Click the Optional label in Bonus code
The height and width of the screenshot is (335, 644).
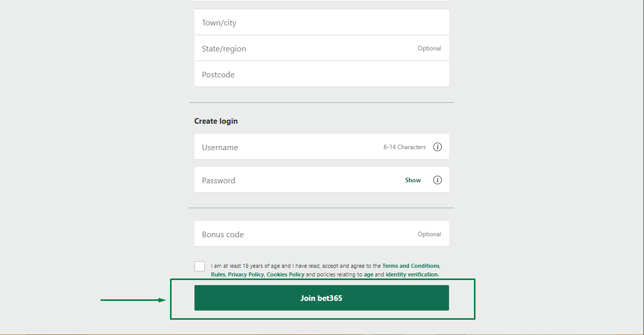(x=429, y=234)
